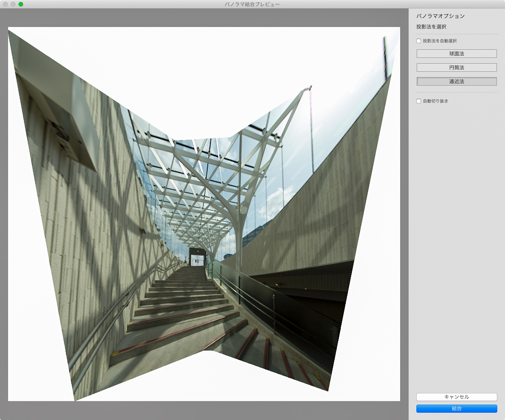
Task: Select the 球面法 projection button
Action: [456, 54]
